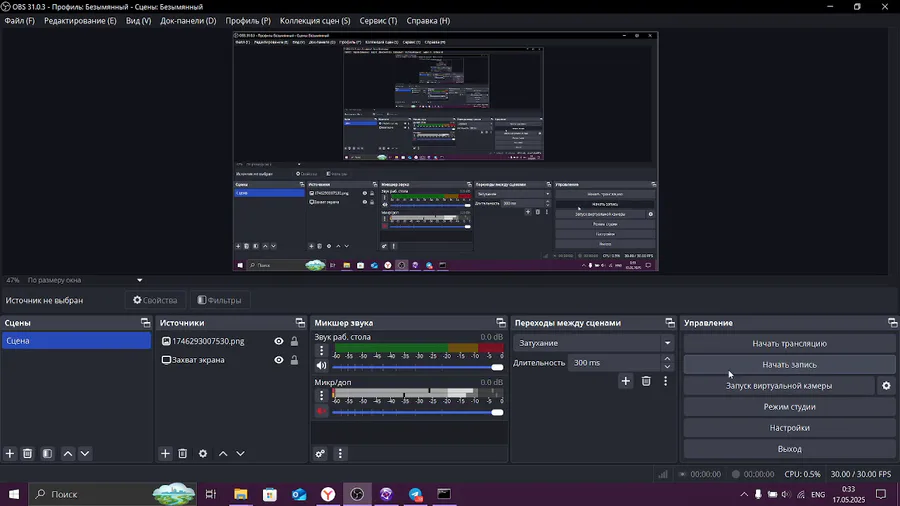The image size is (900, 506).
Task: Mute the desktop audio speaker icon
Action: point(321,366)
